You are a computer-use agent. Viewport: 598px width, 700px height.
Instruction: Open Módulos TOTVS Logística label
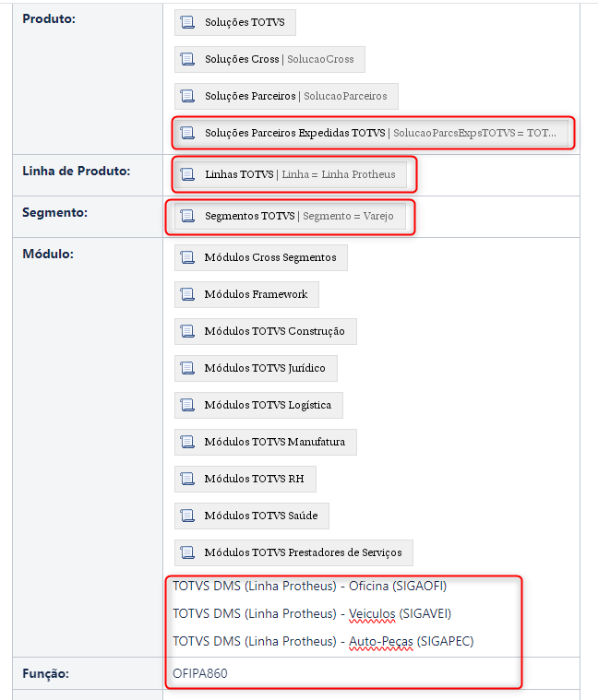[268, 405]
